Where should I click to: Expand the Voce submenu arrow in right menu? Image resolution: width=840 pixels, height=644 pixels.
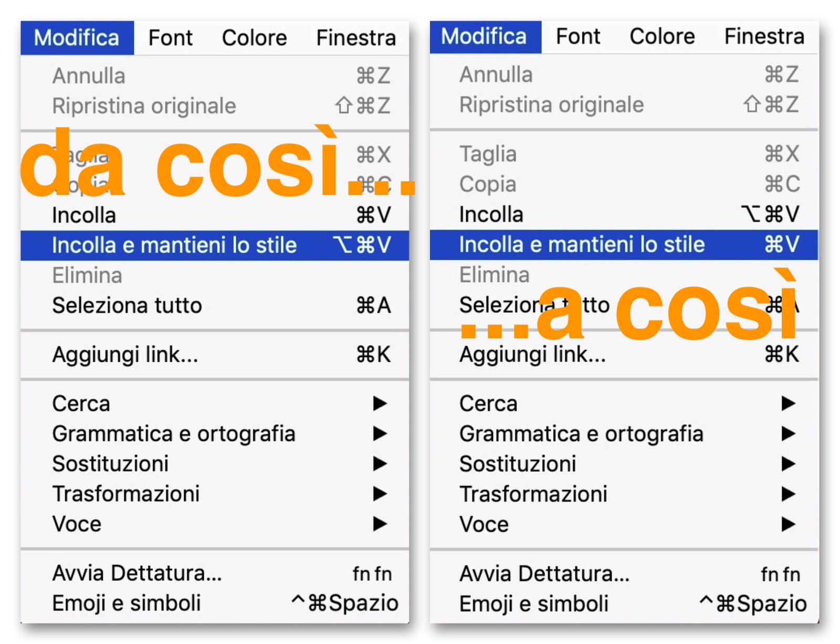click(787, 524)
